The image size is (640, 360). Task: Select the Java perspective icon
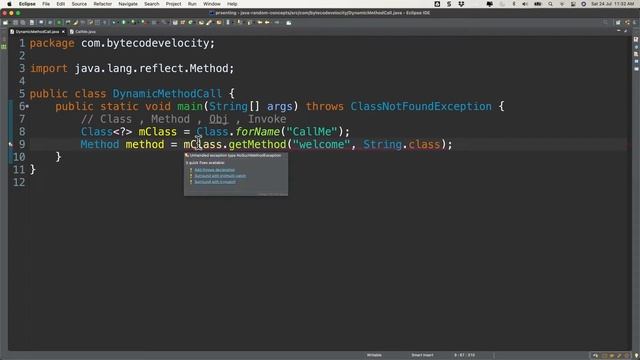627,22
